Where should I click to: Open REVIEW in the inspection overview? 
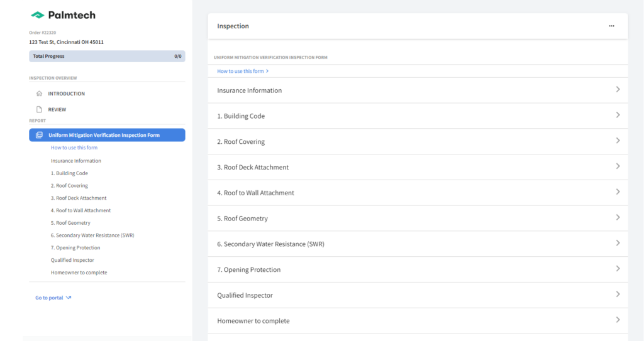click(x=57, y=109)
